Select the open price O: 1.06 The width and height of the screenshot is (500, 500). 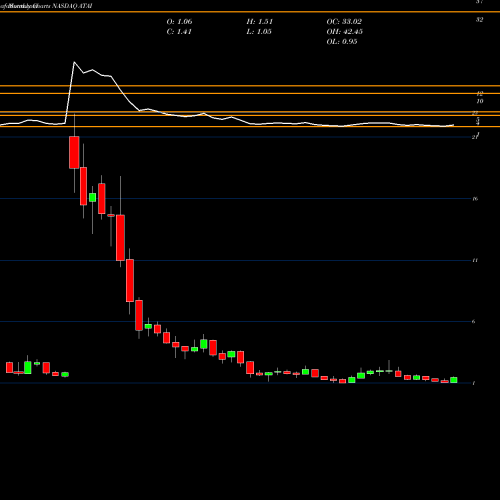coord(179,22)
